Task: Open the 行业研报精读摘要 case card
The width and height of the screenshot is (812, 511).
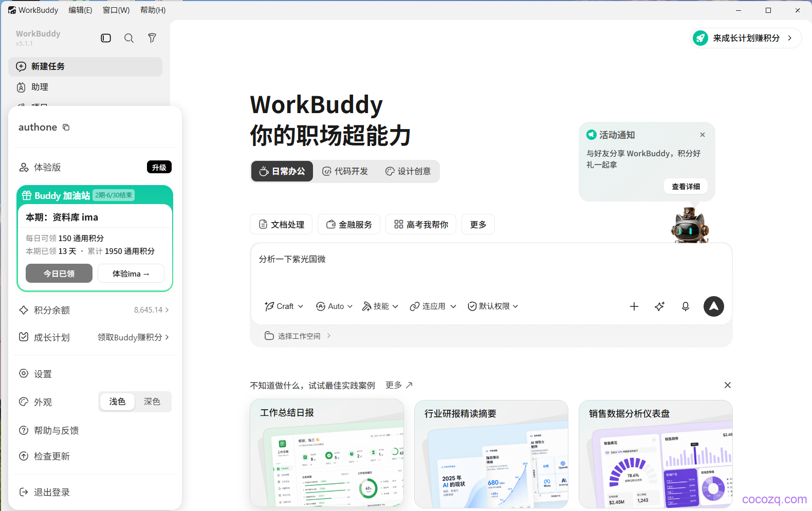Action: (491, 454)
